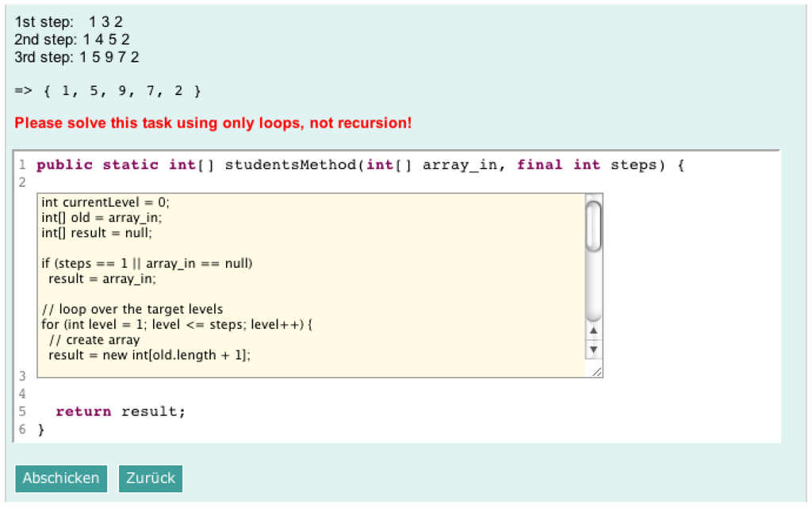Place cursor in 'int currentLevel = 0;' line

[x=105, y=202]
